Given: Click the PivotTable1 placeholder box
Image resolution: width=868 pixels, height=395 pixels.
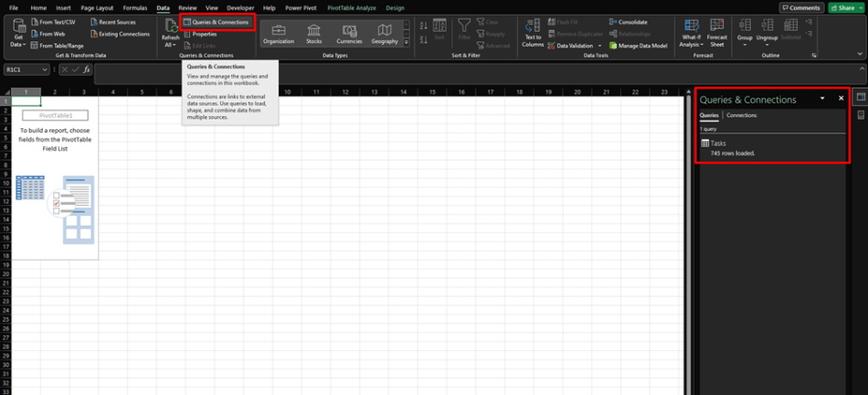Looking at the screenshot, I should coord(56,115).
